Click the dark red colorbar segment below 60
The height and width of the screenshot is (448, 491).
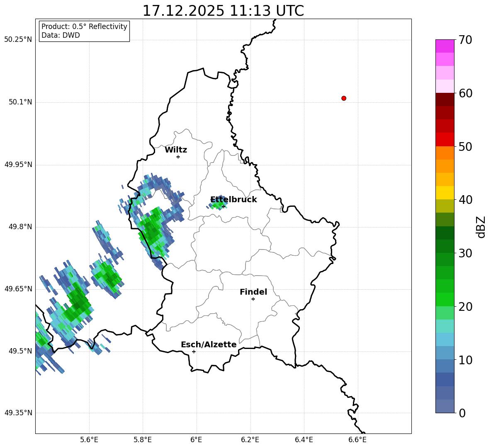pos(445,99)
